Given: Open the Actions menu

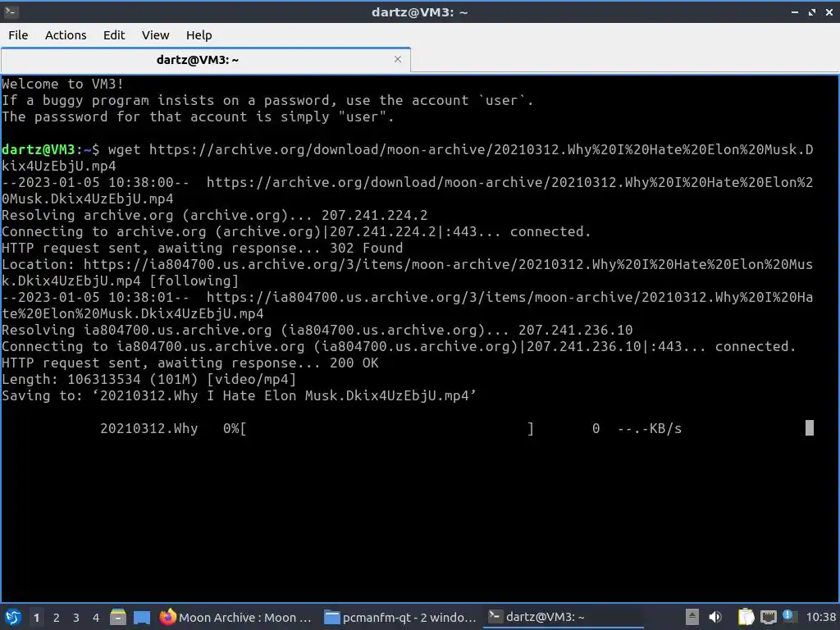Looking at the screenshot, I should point(66,34).
